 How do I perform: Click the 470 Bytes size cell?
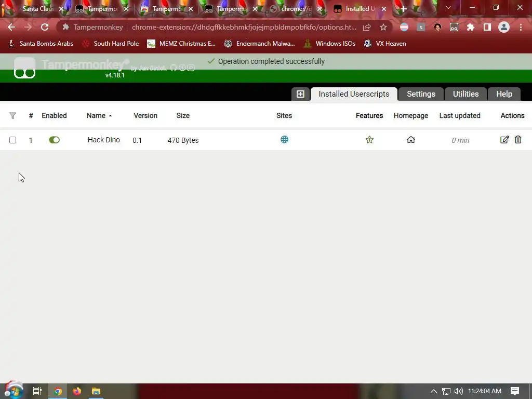coord(183,140)
